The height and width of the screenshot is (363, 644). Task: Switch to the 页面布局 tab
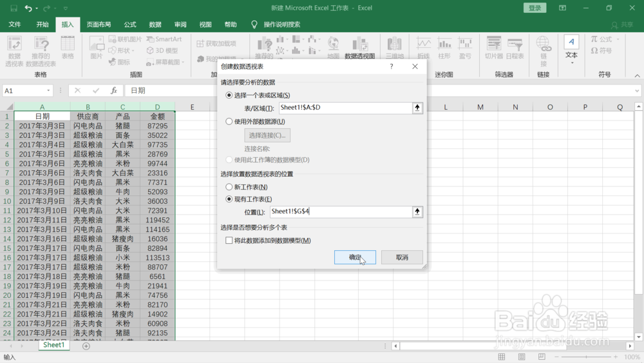point(99,25)
